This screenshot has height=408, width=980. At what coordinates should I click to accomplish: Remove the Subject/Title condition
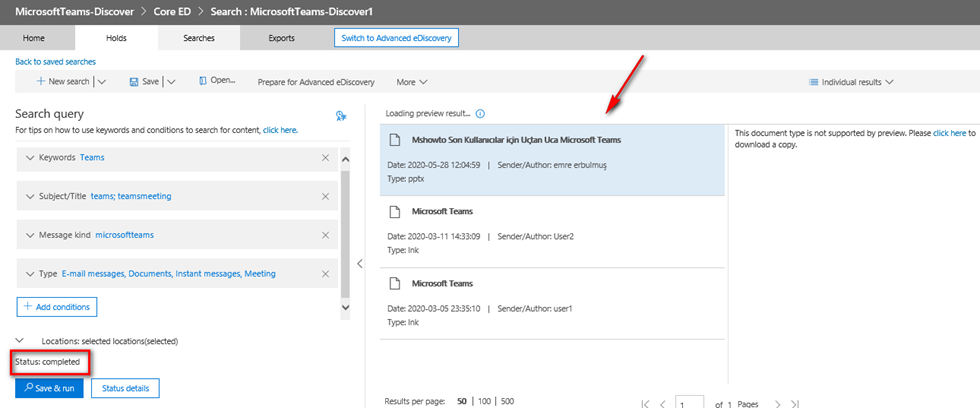[325, 197]
